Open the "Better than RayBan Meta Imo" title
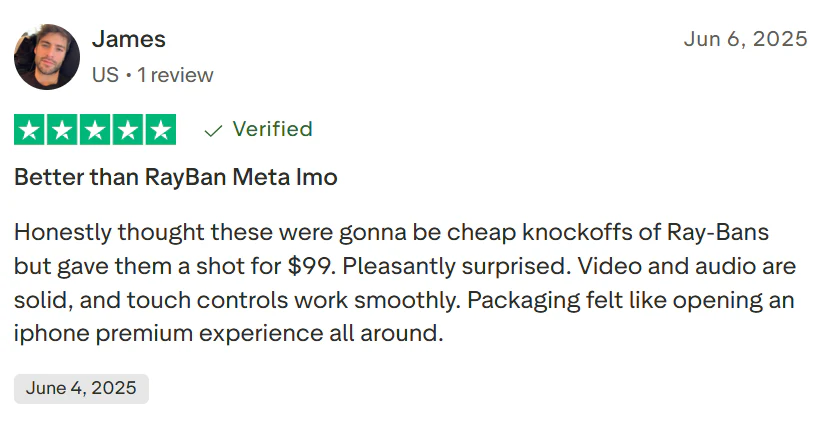Screen dimensions: 826x425 click(x=176, y=178)
